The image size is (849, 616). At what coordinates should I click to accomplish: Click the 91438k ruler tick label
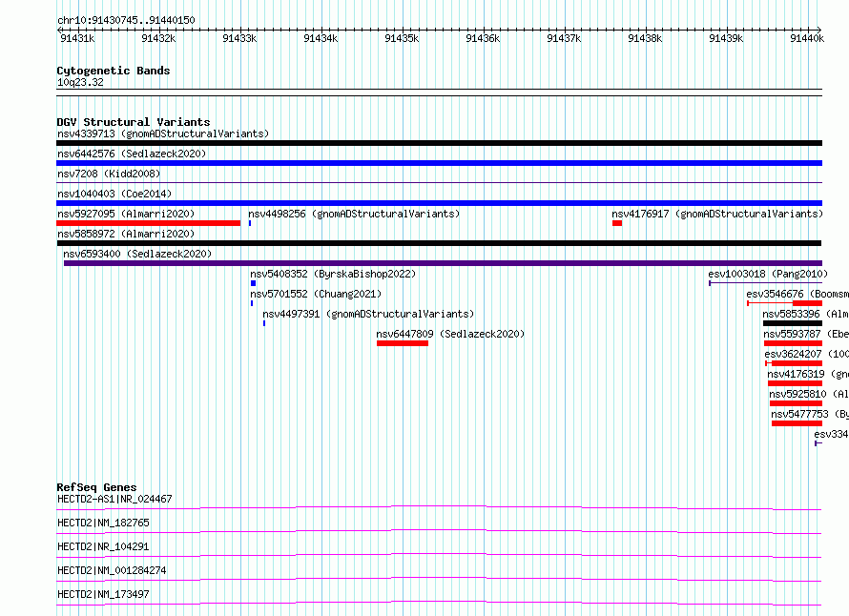[645, 38]
